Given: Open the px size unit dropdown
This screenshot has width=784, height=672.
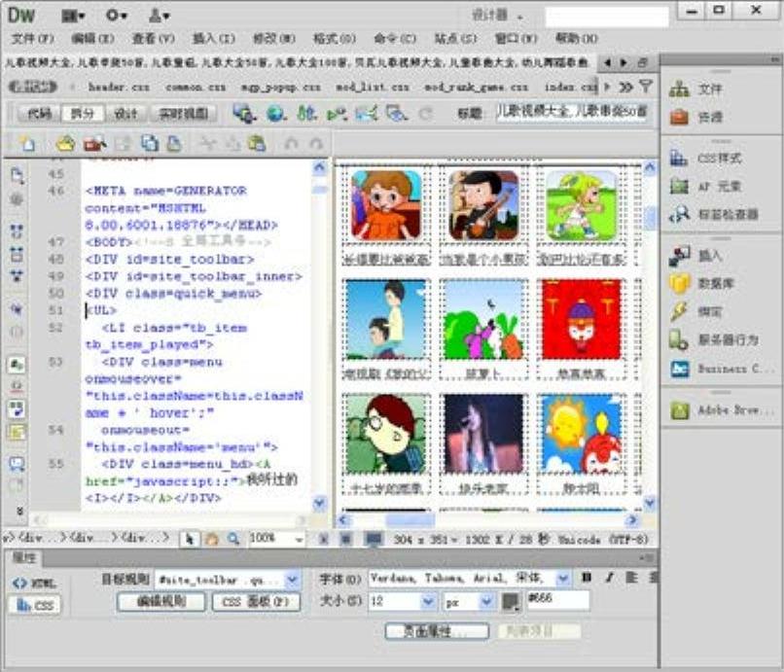Looking at the screenshot, I should point(486,602).
